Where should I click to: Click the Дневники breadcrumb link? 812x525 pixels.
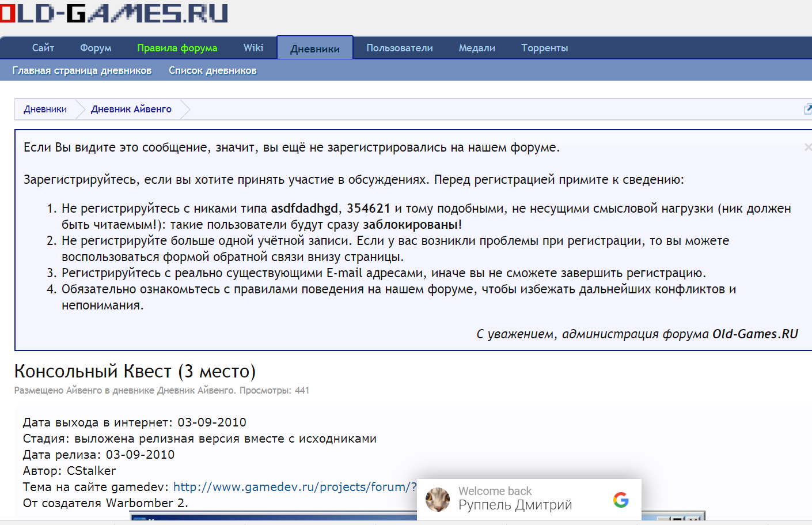[45, 109]
